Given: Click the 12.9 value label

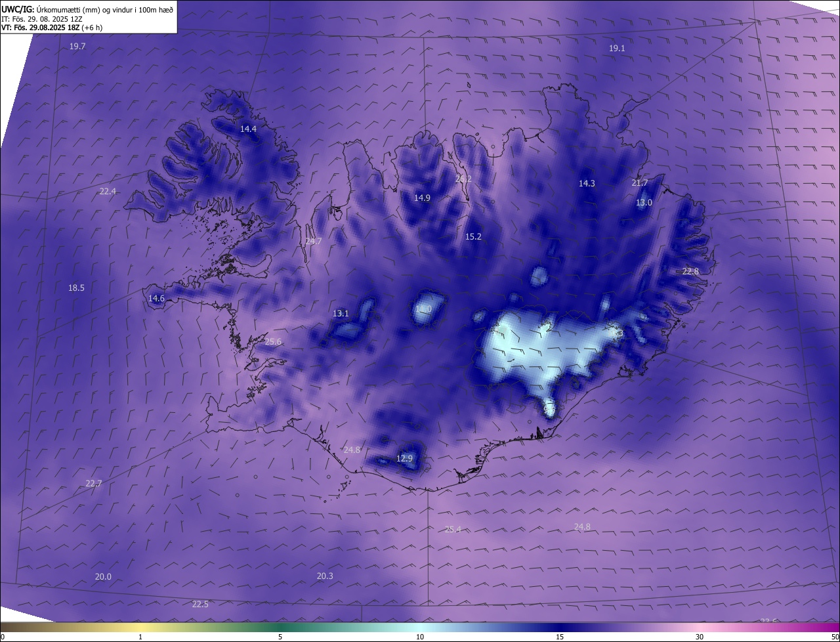Looking at the screenshot, I should tap(405, 459).
